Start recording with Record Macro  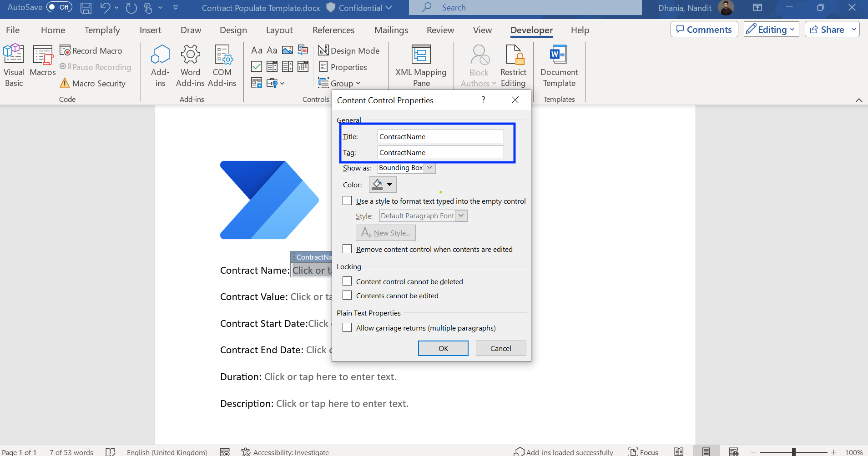[91, 50]
